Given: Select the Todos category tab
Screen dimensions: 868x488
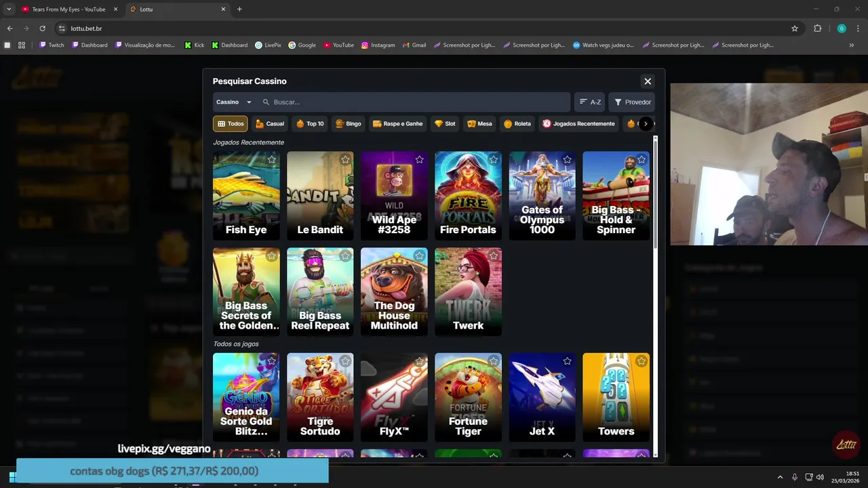Looking at the screenshot, I should pyautogui.click(x=230, y=124).
